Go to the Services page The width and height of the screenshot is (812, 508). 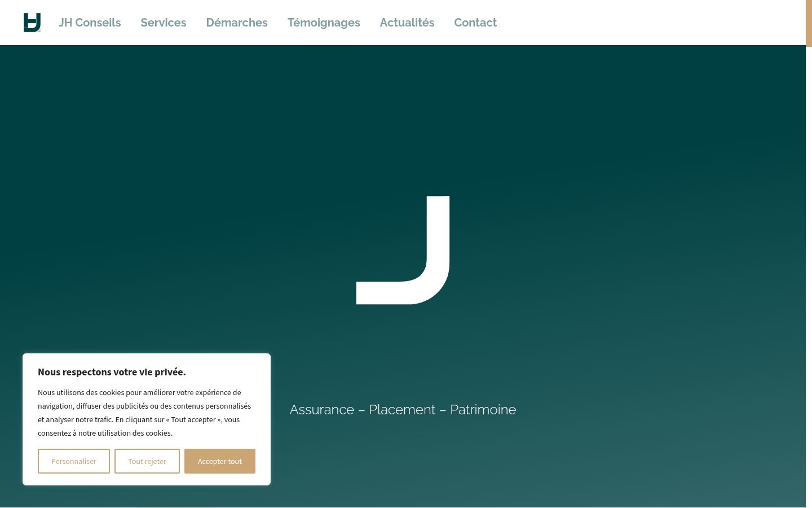pyautogui.click(x=164, y=23)
